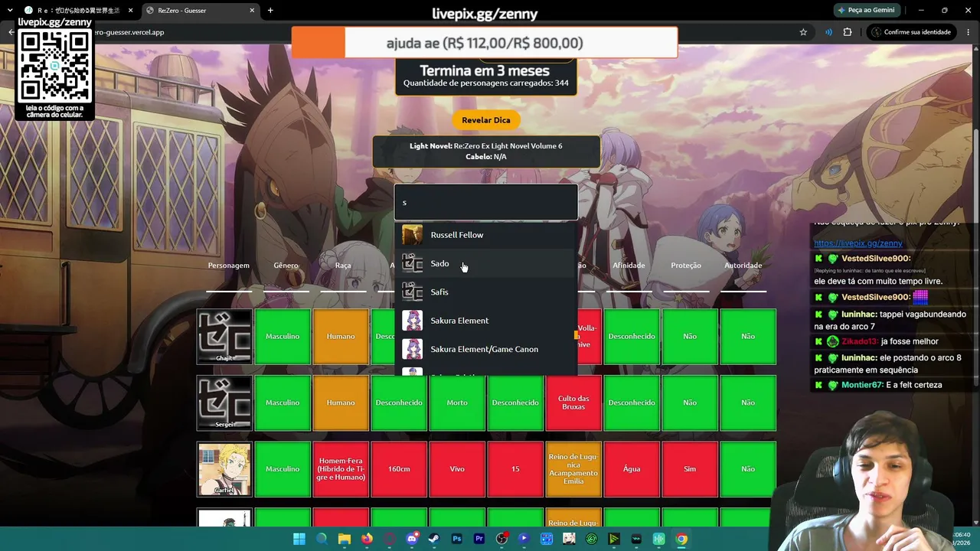Click the Sakura Element avatar thumbnail
Screen dimensions: 980x551
(x=412, y=321)
